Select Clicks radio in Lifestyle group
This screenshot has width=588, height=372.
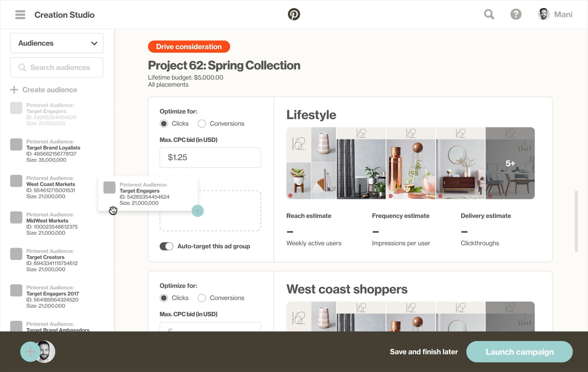[164, 124]
